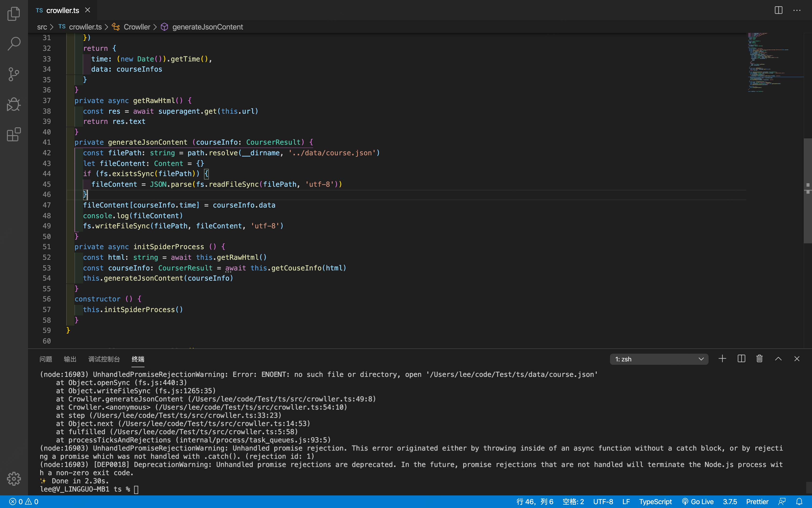
Task: Open the Search view in activity bar
Action: coord(14,44)
